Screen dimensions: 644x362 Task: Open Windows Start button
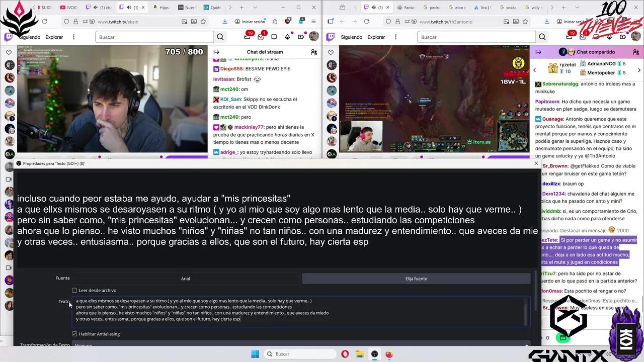coord(255,354)
